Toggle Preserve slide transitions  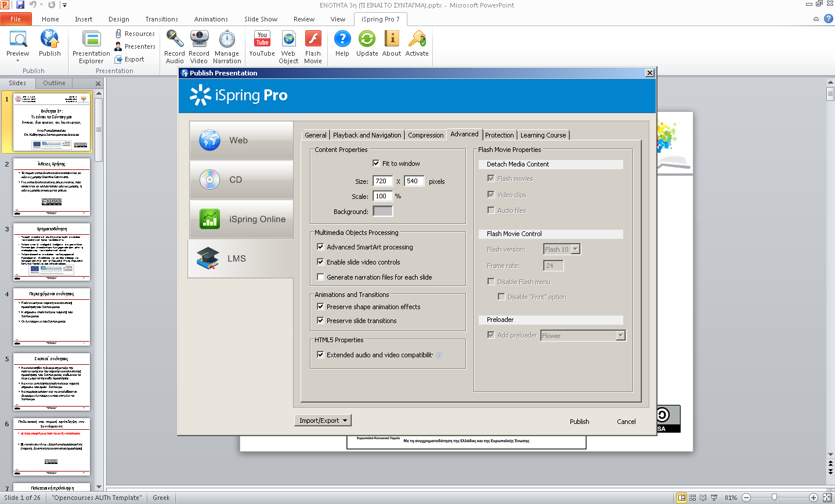point(320,321)
